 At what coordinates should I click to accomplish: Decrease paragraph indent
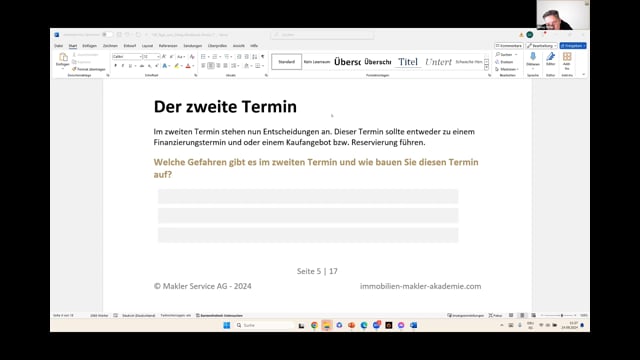[x=239, y=57]
